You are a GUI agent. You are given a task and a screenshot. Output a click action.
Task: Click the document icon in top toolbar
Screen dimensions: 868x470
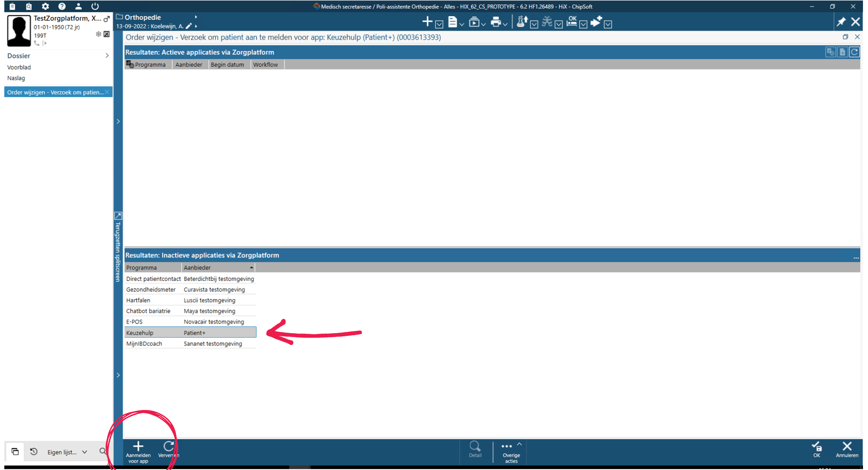pyautogui.click(x=452, y=22)
